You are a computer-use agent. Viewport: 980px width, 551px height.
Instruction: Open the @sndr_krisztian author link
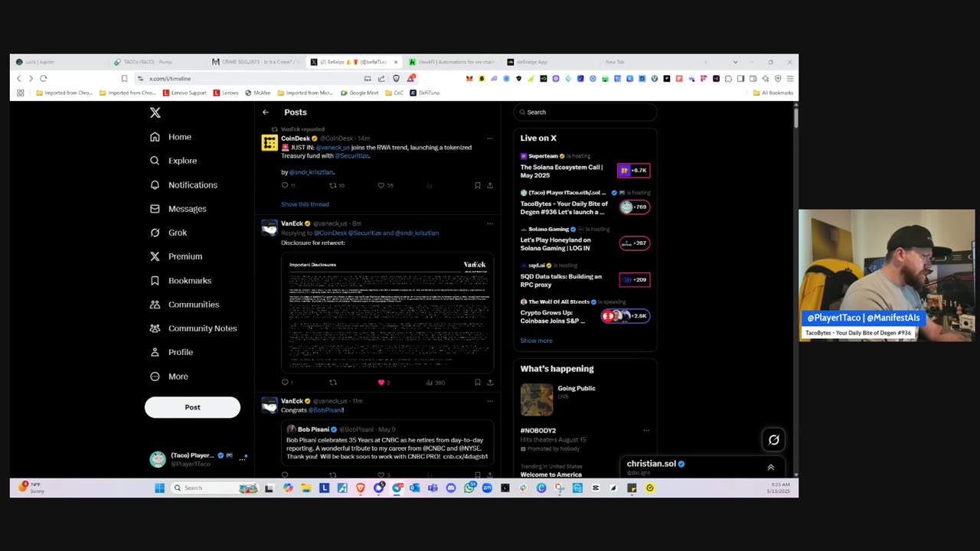pyautogui.click(x=311, y=173)
